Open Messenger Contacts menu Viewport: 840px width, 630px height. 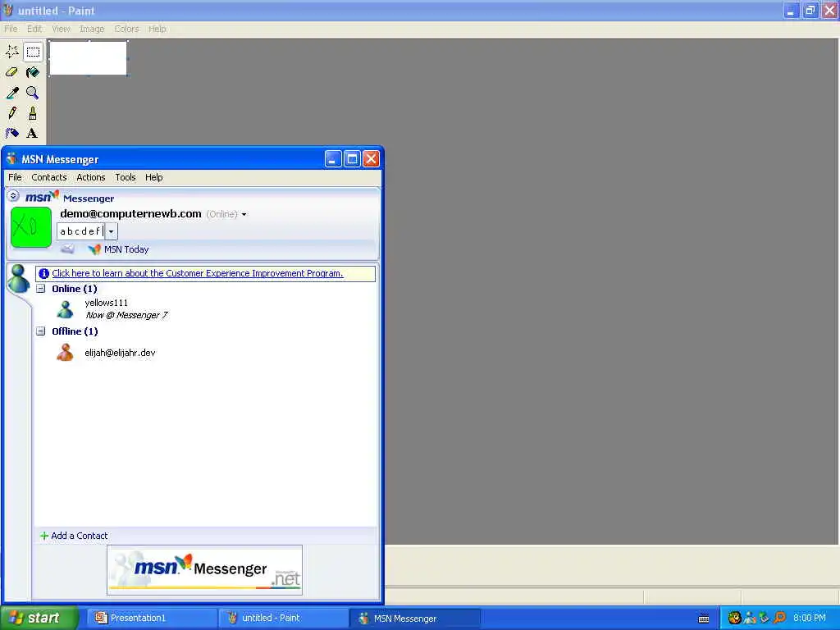pyautogui.click(x=48, y=177)
